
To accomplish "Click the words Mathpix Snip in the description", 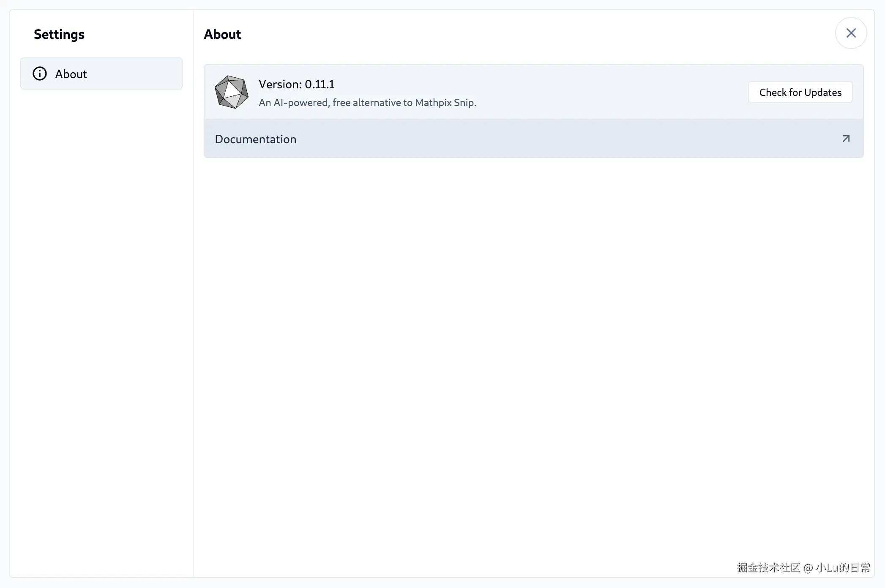I will 445,103.
